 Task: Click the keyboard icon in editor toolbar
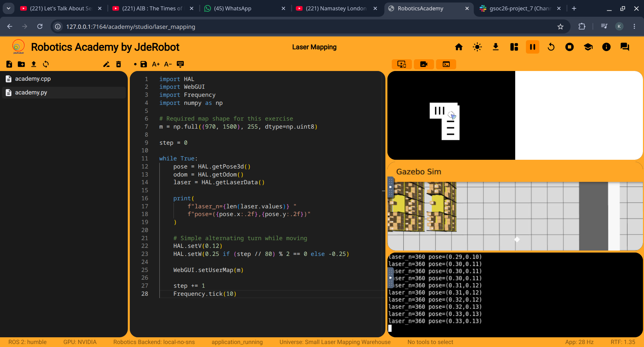(x=180, y=64)
